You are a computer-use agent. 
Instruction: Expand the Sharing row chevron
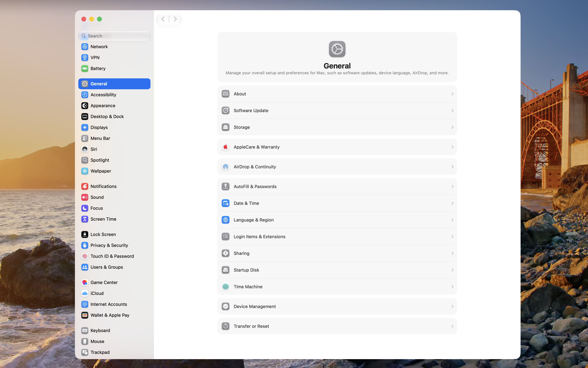[452, 253]
